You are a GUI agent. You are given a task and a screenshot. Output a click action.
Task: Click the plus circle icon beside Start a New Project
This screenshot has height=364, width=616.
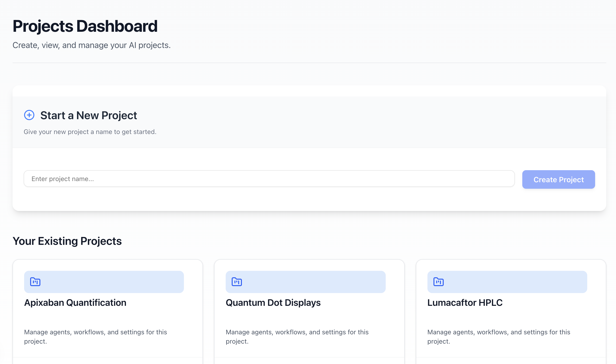29,115
